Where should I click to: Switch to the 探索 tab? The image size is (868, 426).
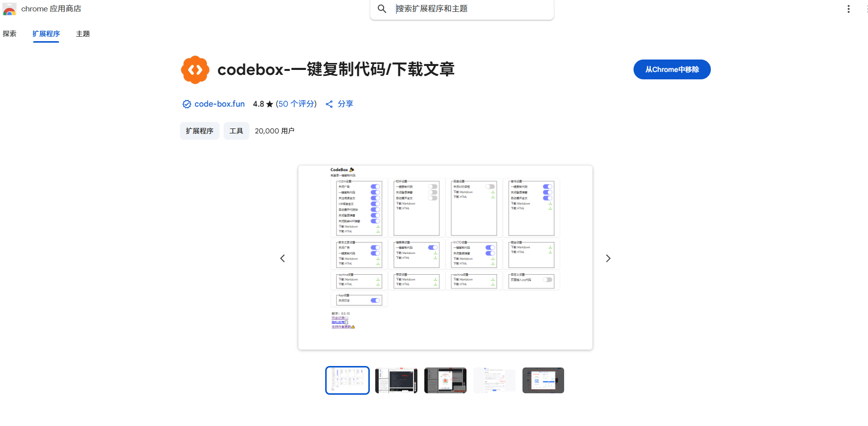pyautogui.click(x=9, y=34)
